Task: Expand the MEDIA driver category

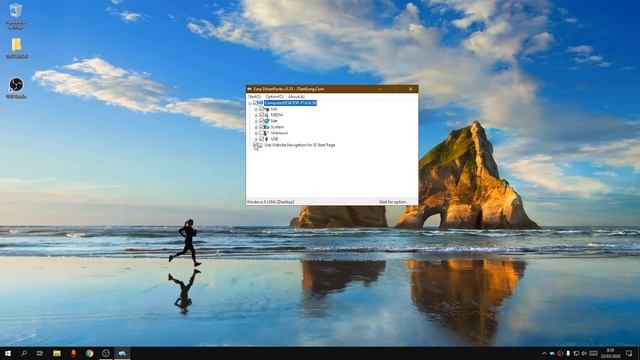Action: point(256,115)
